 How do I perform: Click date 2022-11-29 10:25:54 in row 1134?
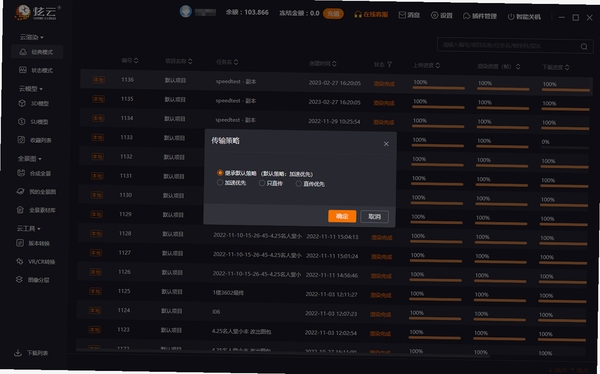pos(334,121)
